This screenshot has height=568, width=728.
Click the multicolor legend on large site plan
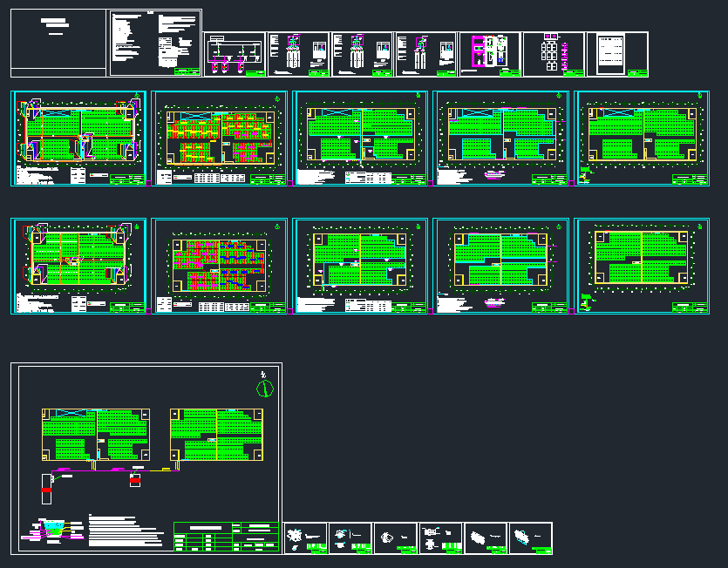tap(54, 529)
